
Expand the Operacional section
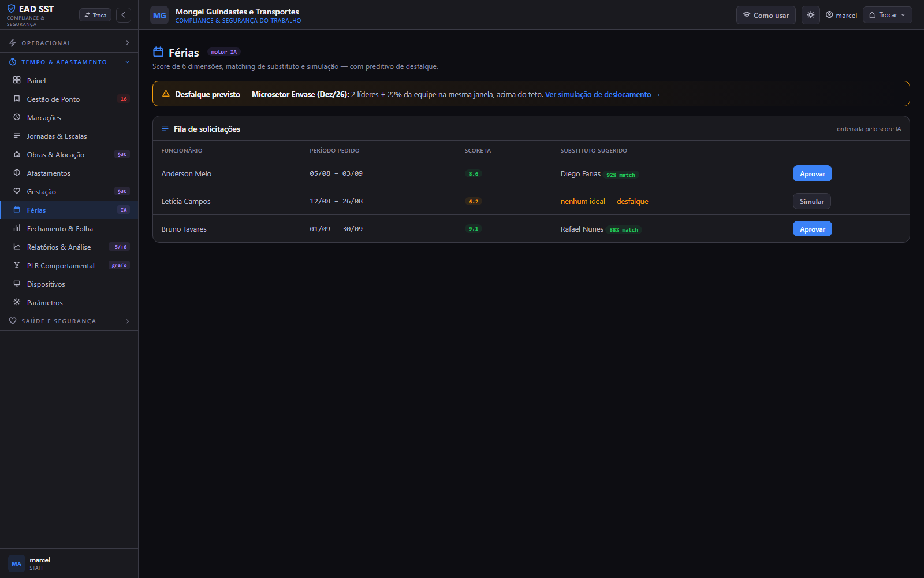coord(69,43)
